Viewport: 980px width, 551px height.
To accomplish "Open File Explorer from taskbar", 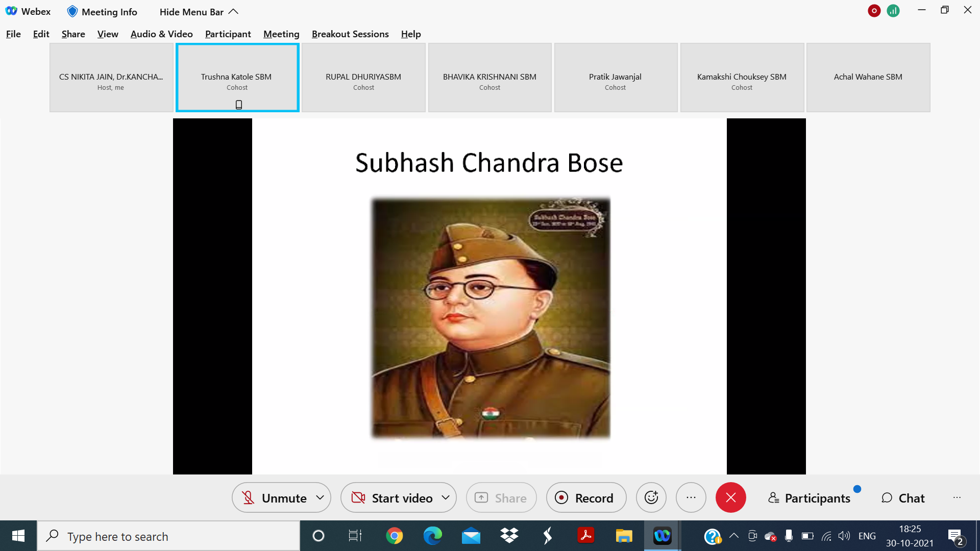I will [x=624, y=536].
